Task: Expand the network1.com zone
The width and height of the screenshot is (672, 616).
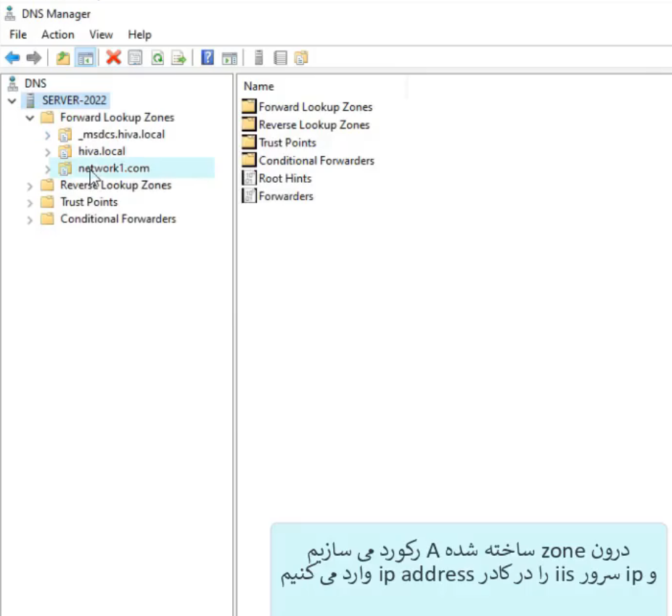Action: coord(48,169)
